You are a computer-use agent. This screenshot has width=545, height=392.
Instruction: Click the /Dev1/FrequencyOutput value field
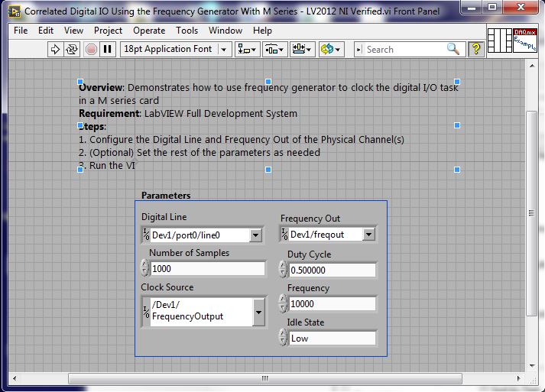pyautogui.click(x=201, y=312)
